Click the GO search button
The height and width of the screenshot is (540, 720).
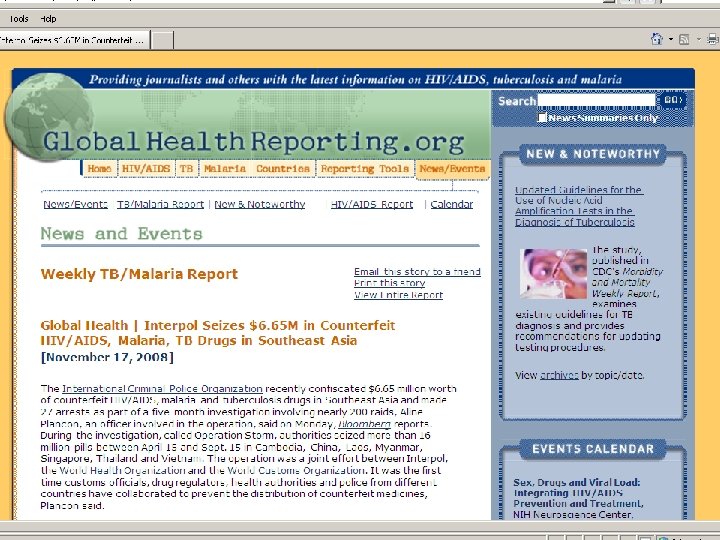pos(673,100)
